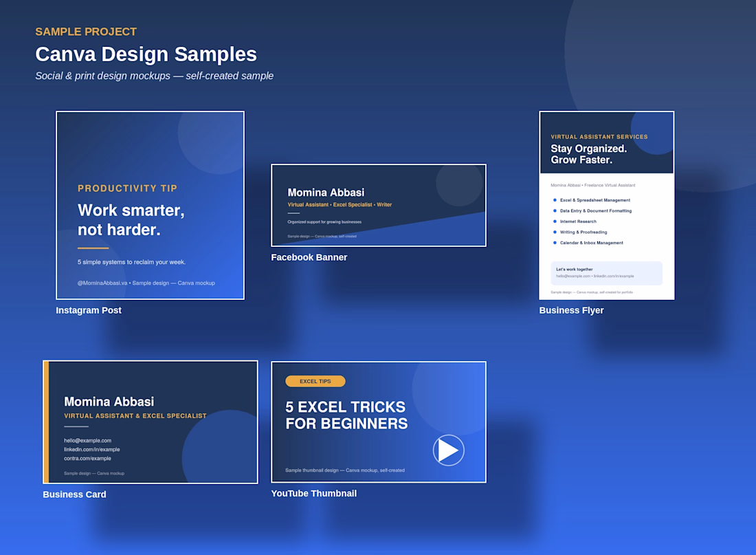Click 'Momina Abbasi' name on business card
This screenshot has width=756, height=555.
[109, 402]
